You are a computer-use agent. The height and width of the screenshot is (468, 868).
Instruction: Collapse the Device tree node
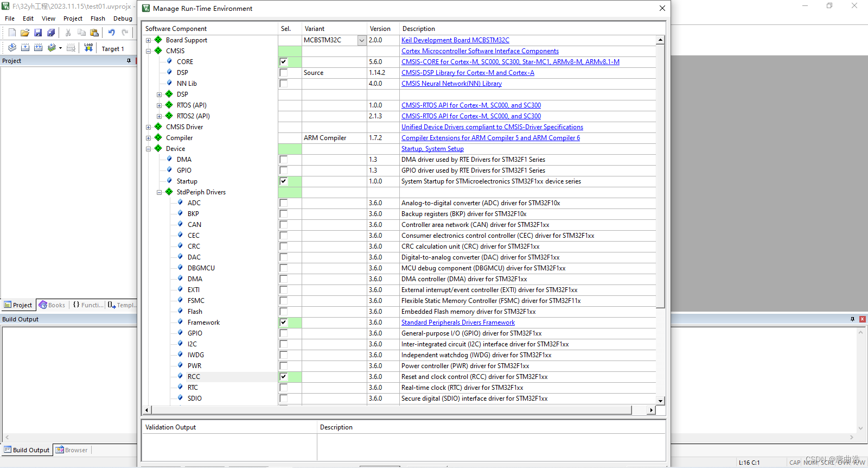tap(149, 149)
